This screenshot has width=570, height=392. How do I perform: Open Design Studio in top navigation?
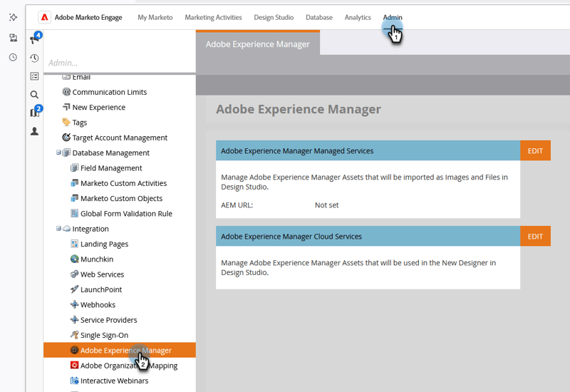(274, 17)
